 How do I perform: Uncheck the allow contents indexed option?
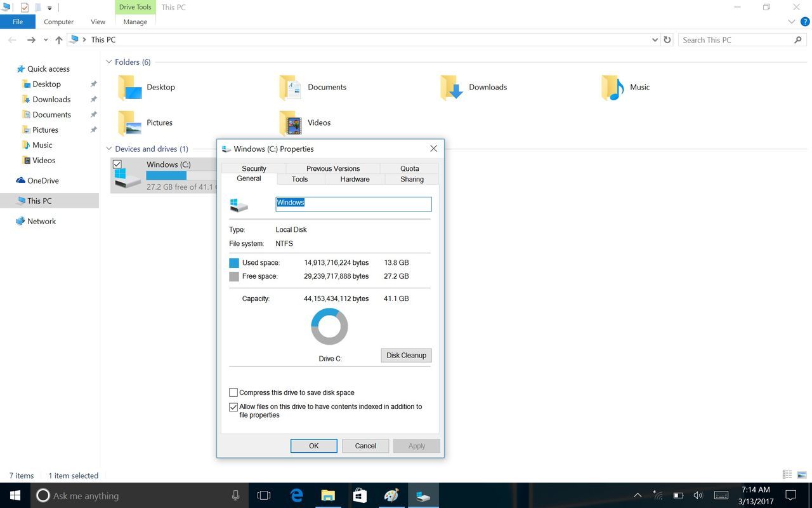click(233, 407)
